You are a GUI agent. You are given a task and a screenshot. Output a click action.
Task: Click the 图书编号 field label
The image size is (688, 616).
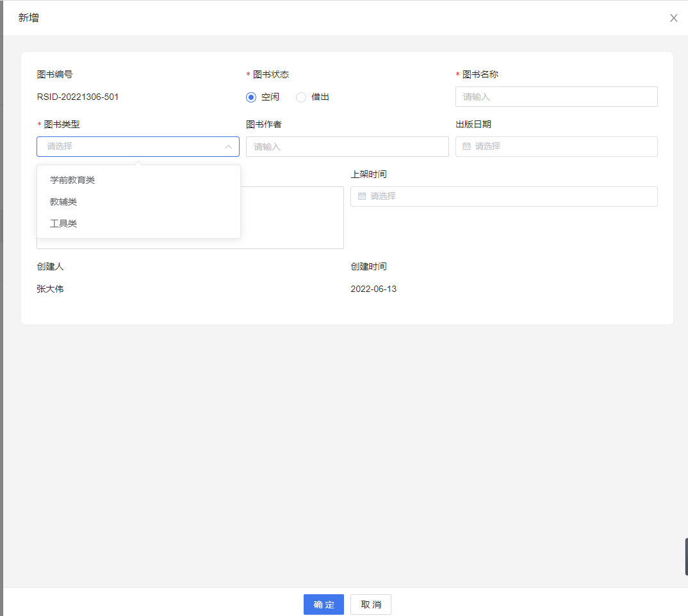point(55,74)
